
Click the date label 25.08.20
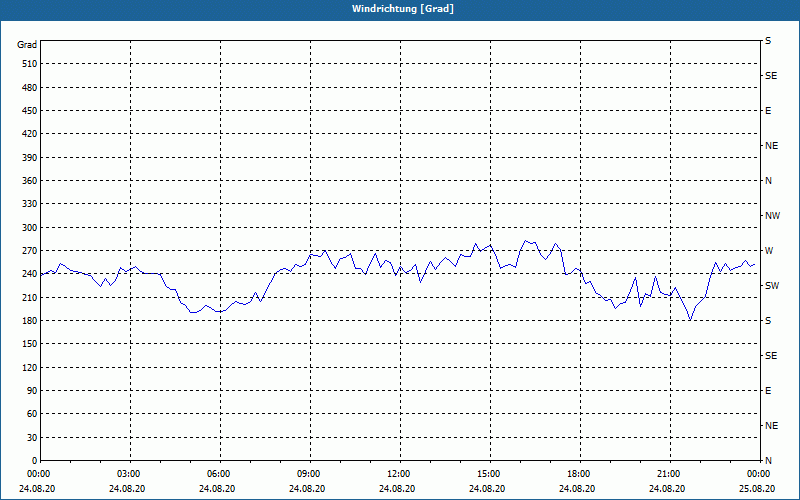tap(757, 489)
